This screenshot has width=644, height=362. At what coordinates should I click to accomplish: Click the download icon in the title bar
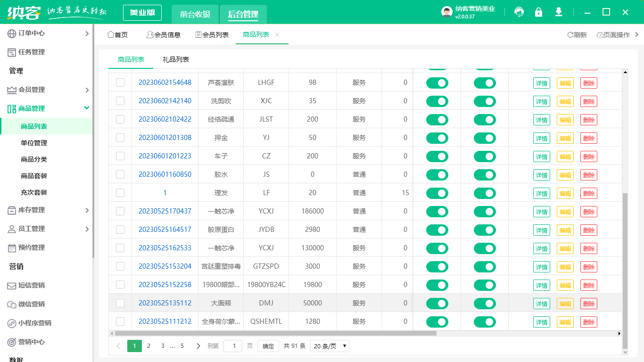(x=558, y=12)
